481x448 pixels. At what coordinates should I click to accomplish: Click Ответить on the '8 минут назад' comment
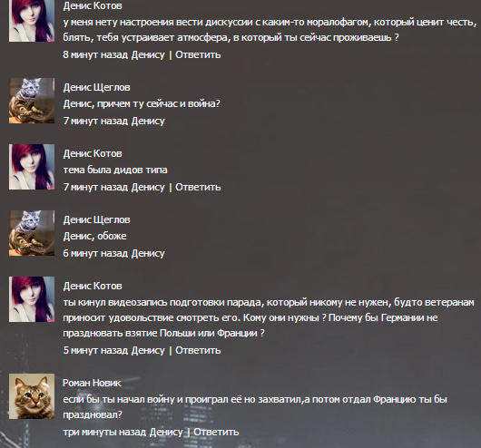point(198,54)
